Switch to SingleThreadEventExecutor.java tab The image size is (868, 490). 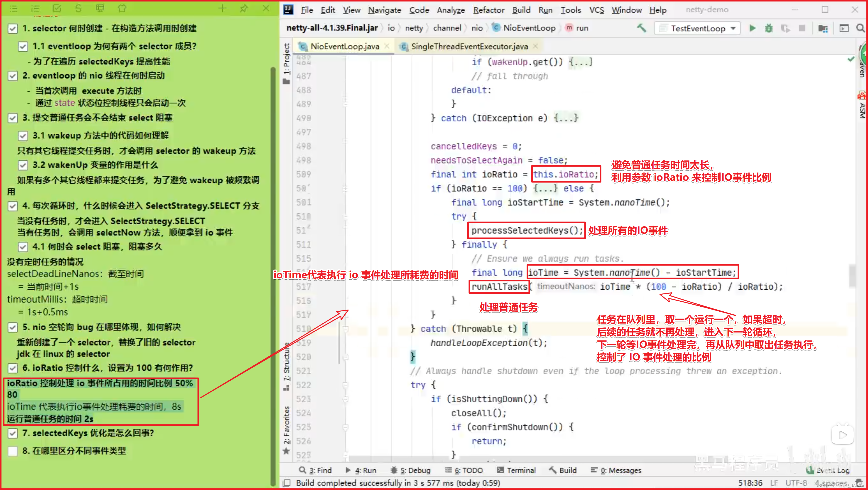[x=469, y=47]
